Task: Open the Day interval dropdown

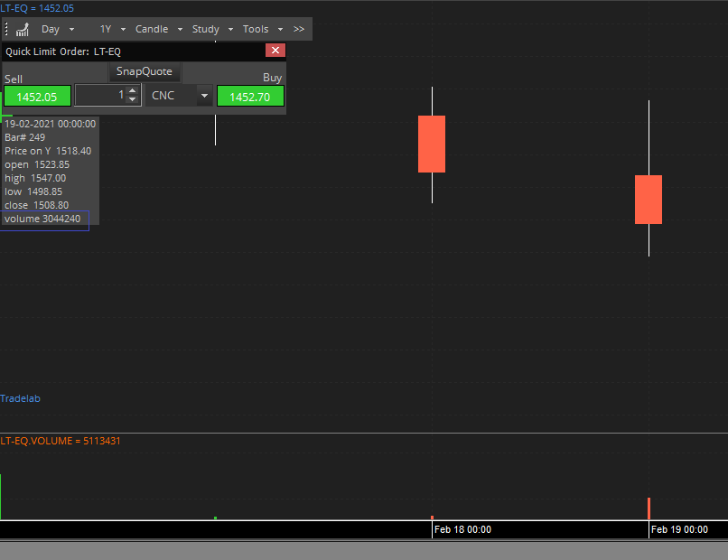Action: click(x=58, y=29)
